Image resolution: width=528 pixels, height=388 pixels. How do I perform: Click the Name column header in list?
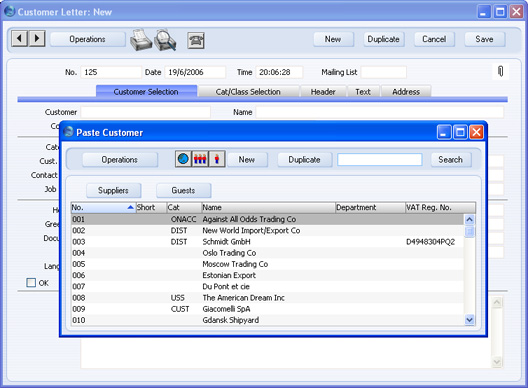click(x=268, y=207)
